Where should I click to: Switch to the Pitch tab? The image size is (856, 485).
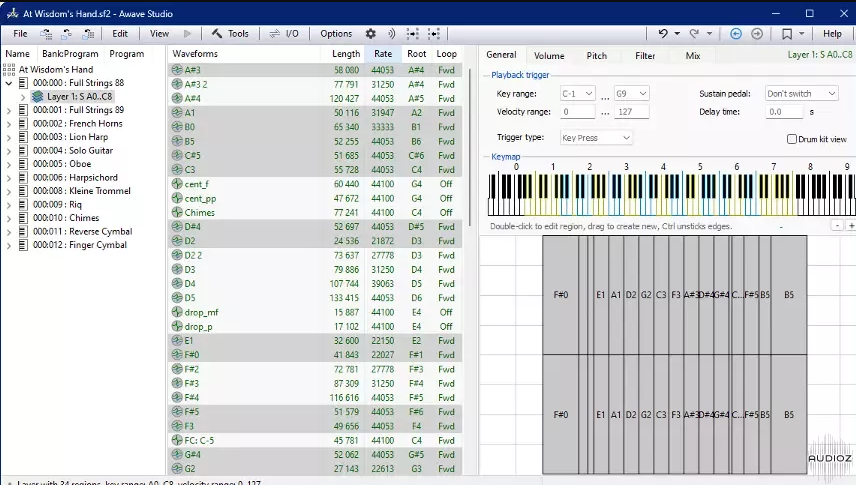click(x=596, y=56)
